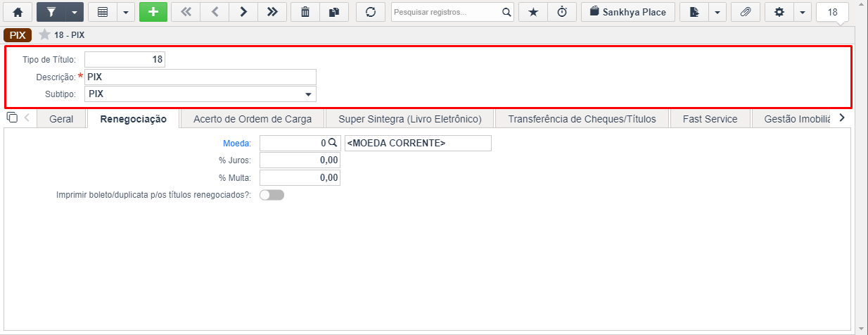The height and width of the screenshot is (335, 868).
Task: Delete record with the trash icon
Action: click(x=305, y=12)
